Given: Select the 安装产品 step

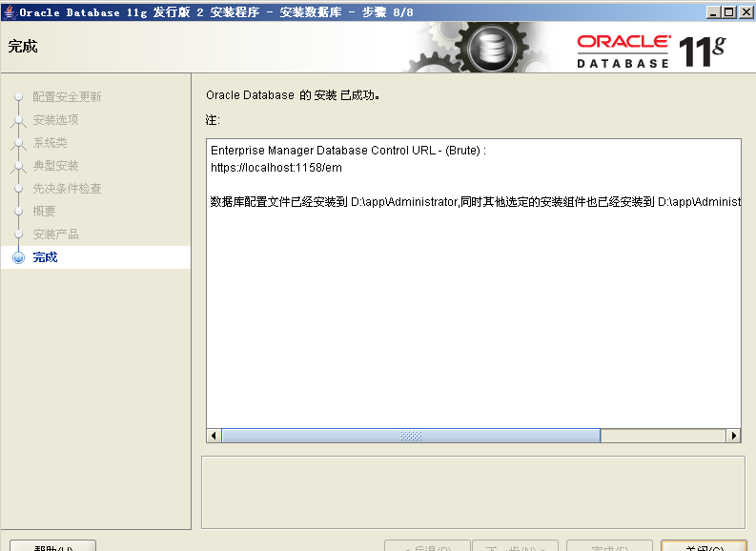Looking at the screenshot, I should [x=55, y=235].
